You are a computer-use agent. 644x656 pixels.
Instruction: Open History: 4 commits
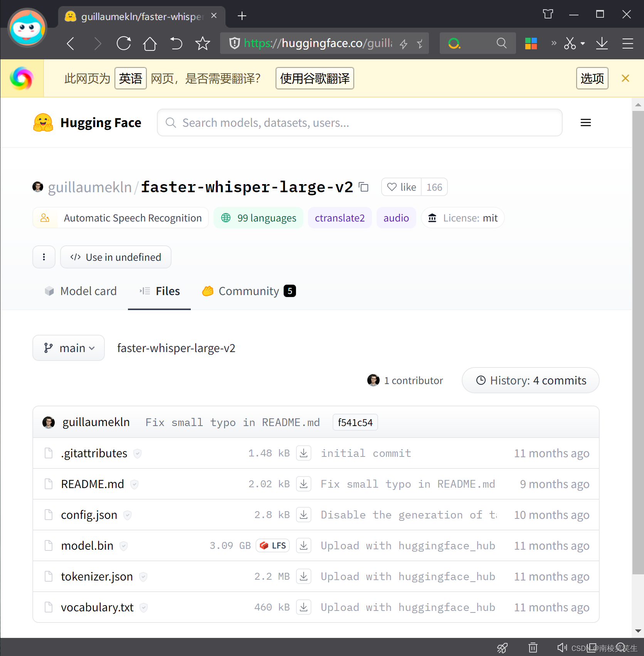pos(530,380)
